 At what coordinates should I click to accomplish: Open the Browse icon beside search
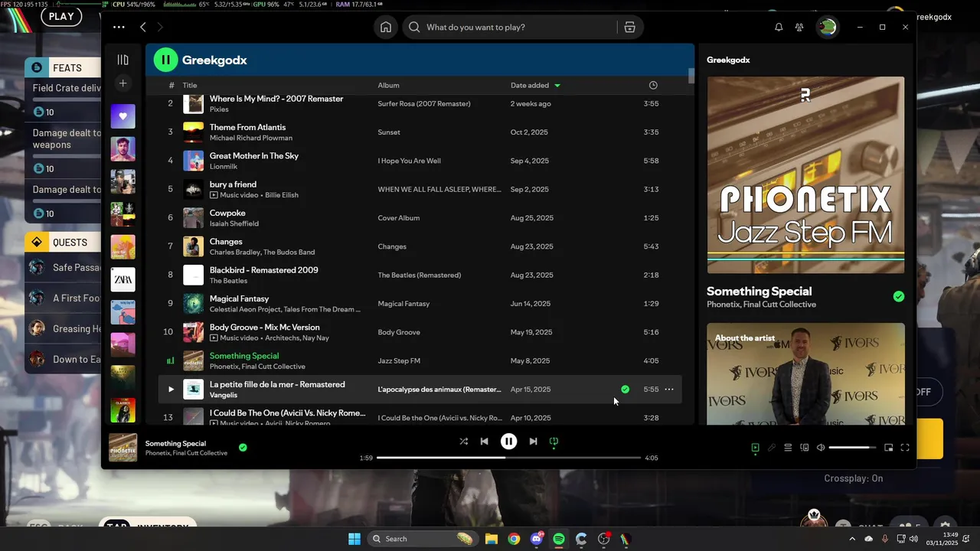tap(629, 27)
